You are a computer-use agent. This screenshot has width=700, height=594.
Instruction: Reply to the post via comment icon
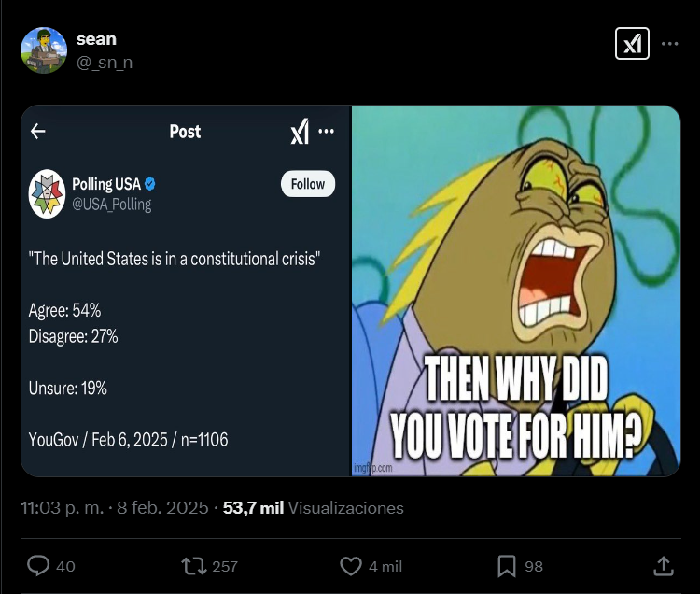click(38, 566)
